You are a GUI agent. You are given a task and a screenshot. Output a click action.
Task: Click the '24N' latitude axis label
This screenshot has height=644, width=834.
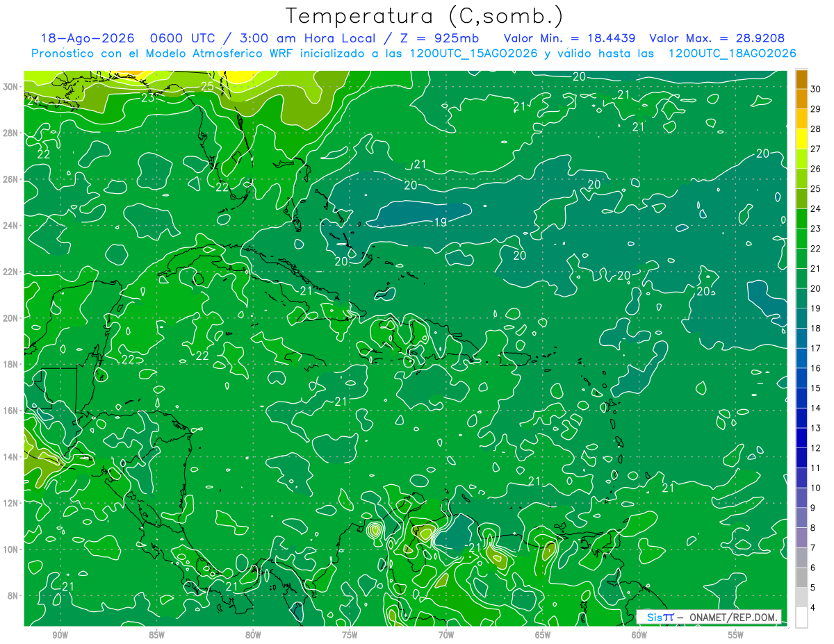(x=12, y=226)
